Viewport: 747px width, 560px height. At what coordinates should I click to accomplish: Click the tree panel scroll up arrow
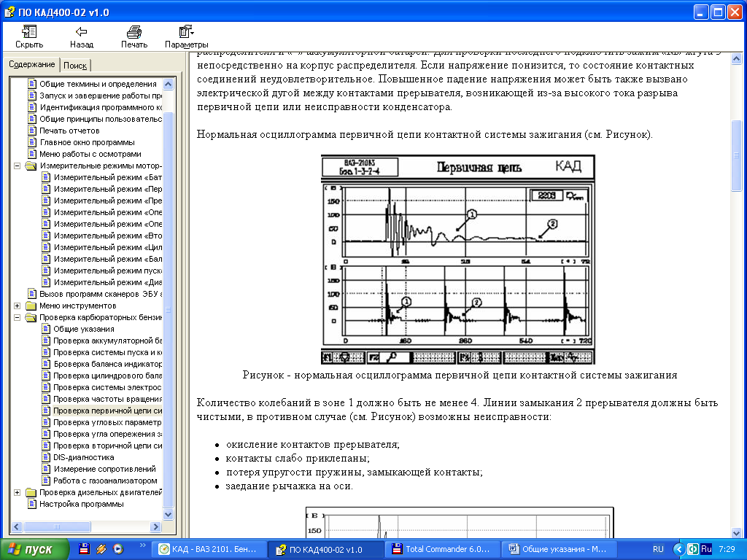pyautogui.click(x=169, y=85)
